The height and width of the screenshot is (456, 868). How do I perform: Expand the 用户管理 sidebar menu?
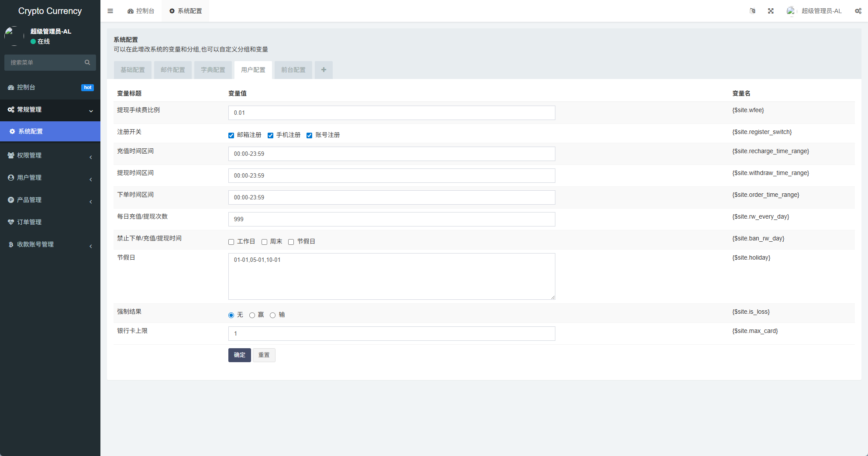click(29, 178)
